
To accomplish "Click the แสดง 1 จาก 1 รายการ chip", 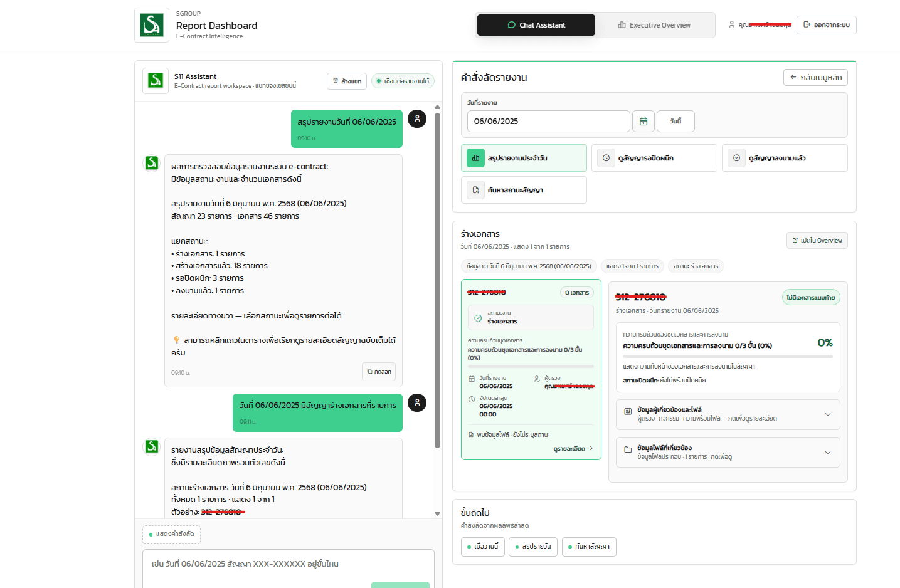I will click(632, 266).
